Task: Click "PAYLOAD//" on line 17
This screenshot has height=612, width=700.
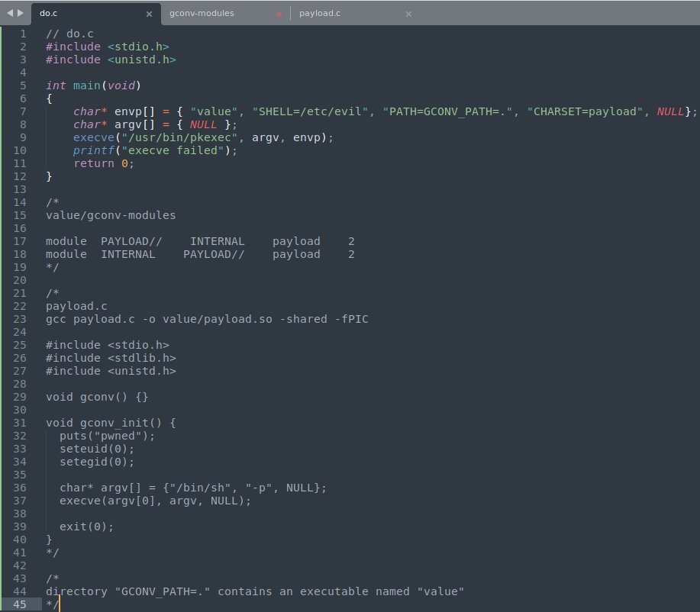Action: coord(131,241)
